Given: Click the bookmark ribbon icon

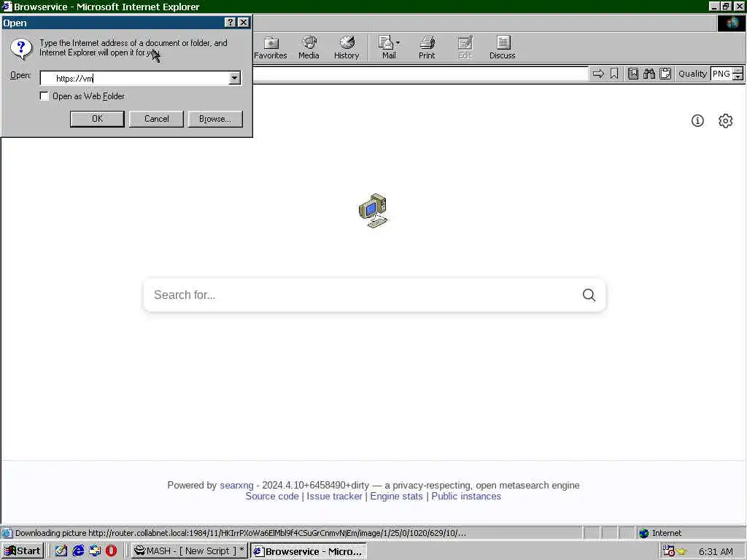Looking at the screenshot, I should tap(614, 74).
